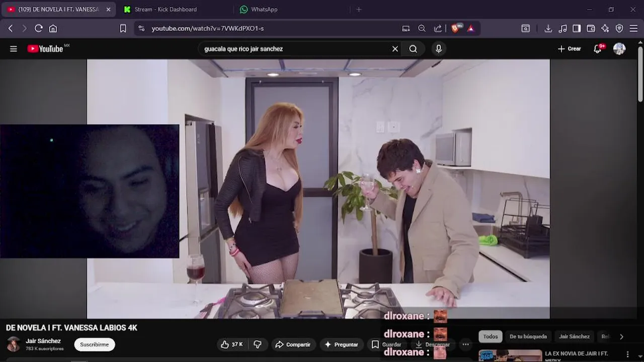Like the video showing 37 K

(x=232, y=344)
